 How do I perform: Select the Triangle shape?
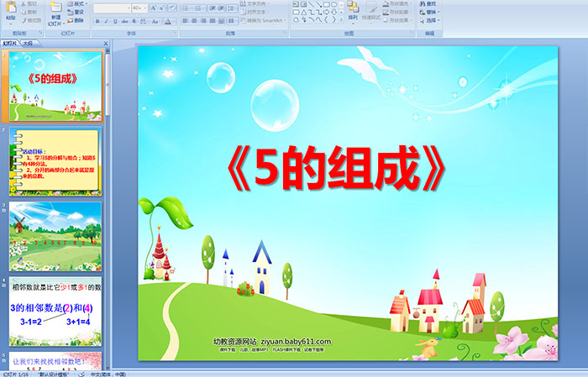coord(304,13)
